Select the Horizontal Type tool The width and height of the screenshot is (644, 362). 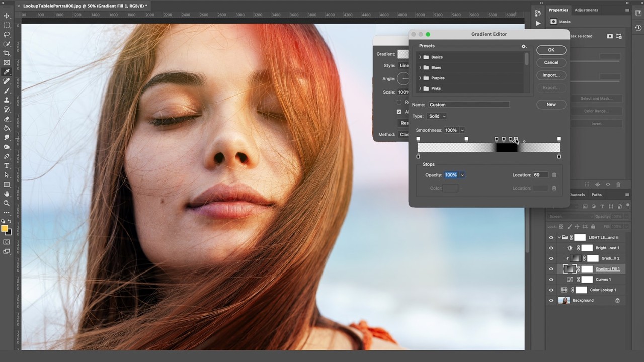click(x=7, y=165)
